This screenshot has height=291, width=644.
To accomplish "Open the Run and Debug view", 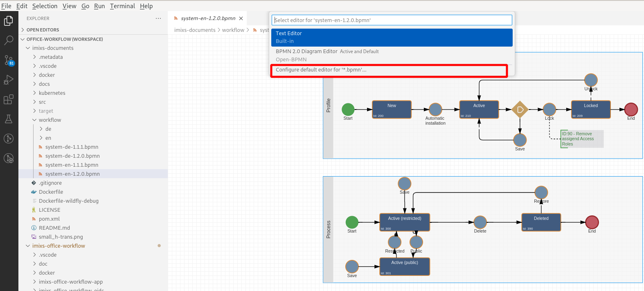I will coord(9,80).
